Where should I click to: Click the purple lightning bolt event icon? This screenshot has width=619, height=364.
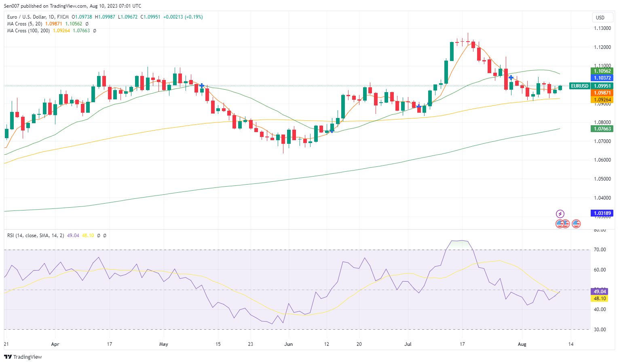(560, 214)
